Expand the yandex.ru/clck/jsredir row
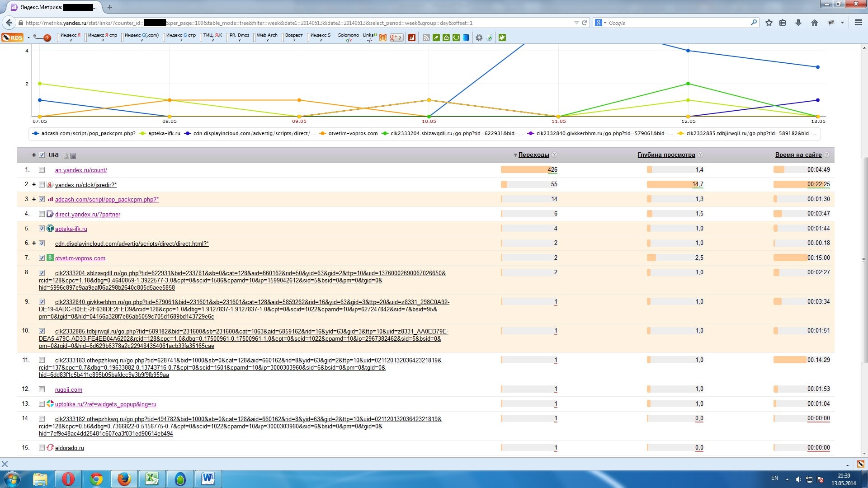The height and width of the screenshot is (488, 868). pyautogui.click(x=34, y=184)
